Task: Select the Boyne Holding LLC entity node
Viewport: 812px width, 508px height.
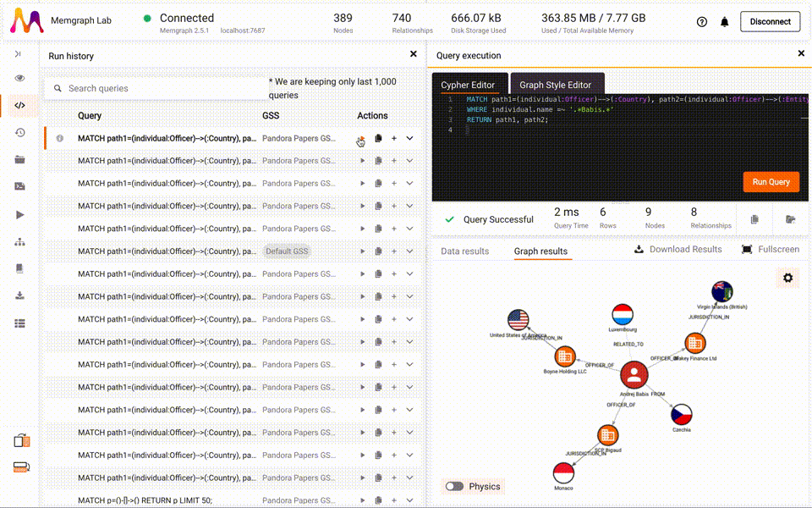Action: [x=565, y=356]
